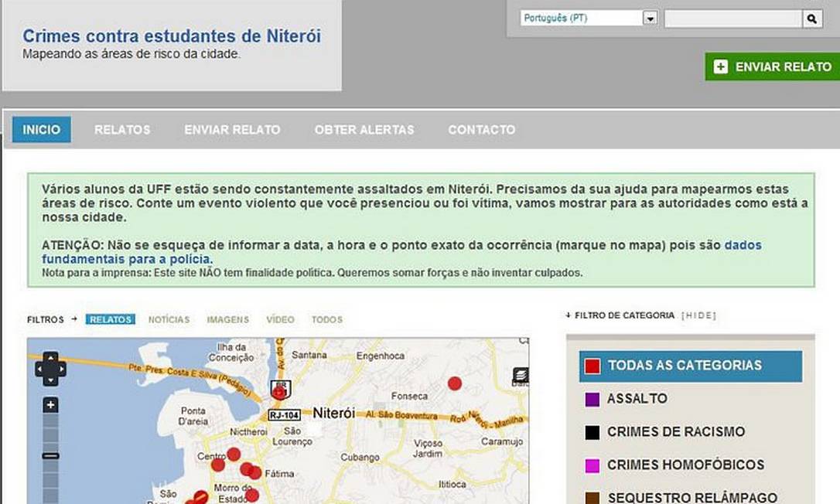Click the site title Crimes contra estudantes de Niterói
The image size is (840, 504).
pyautogui.click(x=172, y=36)
